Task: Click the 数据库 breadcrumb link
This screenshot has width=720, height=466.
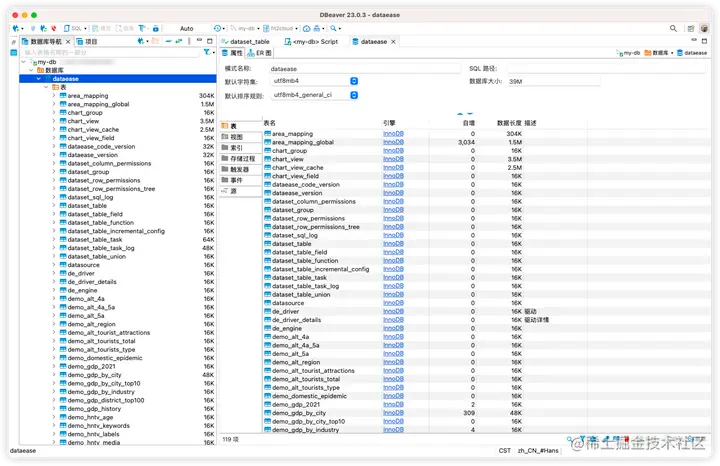Action: (x=657, y=53)
